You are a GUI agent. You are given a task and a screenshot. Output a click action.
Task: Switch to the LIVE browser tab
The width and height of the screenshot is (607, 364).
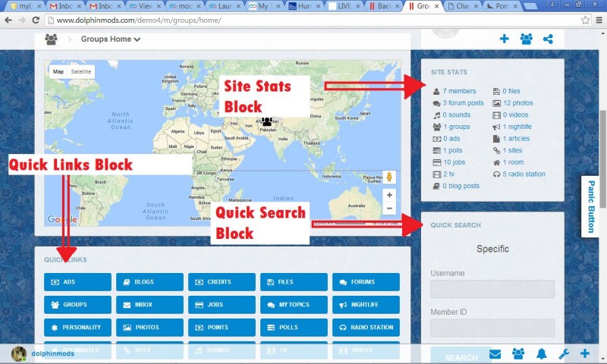pos(343,6)
